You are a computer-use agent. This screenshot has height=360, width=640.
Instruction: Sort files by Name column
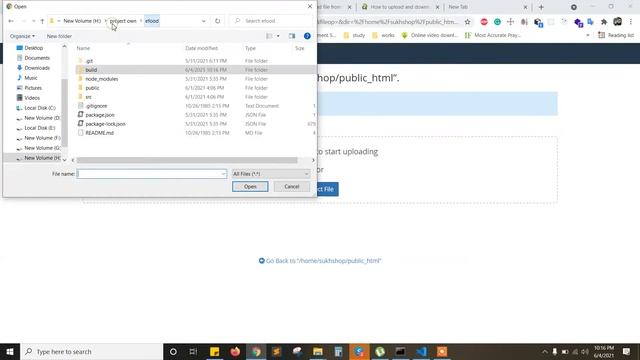[x=83, y=48]
